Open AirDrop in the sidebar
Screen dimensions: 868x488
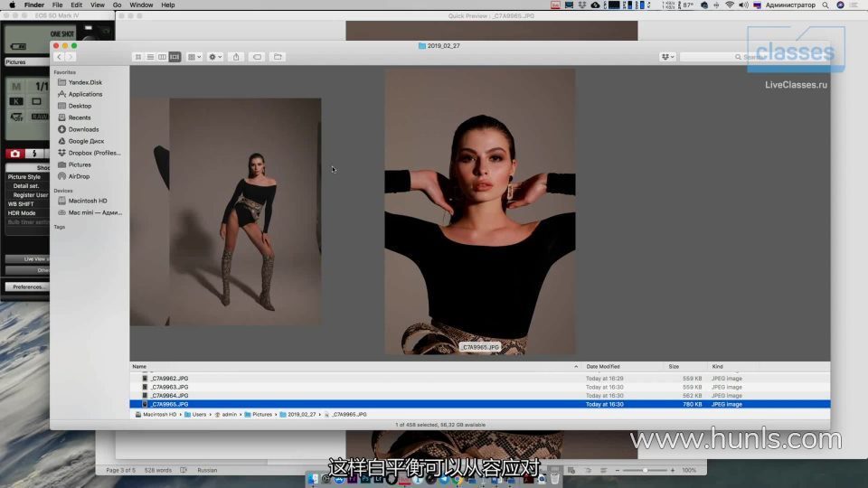(x=79, y=176)
